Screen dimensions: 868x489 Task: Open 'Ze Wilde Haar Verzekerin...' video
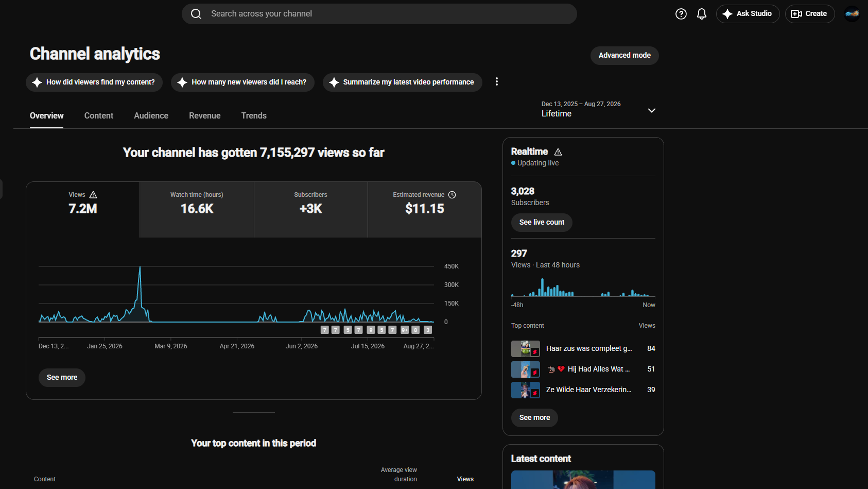(588, 390)
